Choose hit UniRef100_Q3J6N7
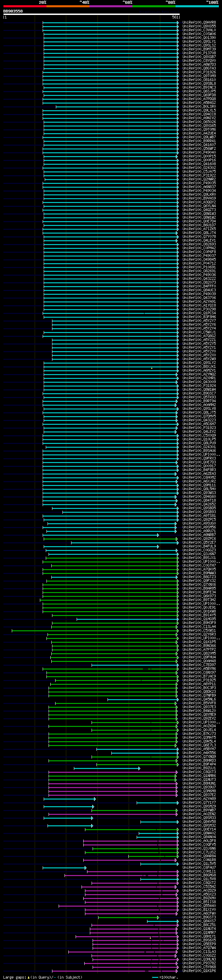Screen dimensions: 222x980 (x=199, y=554)
